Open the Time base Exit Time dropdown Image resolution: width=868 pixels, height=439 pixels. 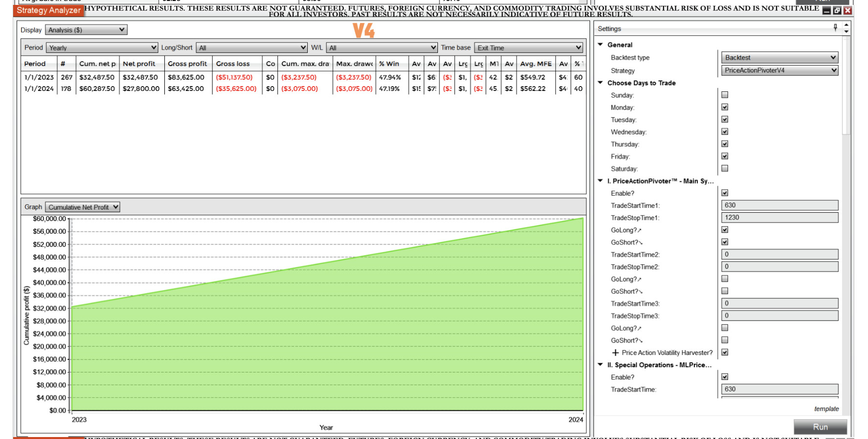point(529,47)
